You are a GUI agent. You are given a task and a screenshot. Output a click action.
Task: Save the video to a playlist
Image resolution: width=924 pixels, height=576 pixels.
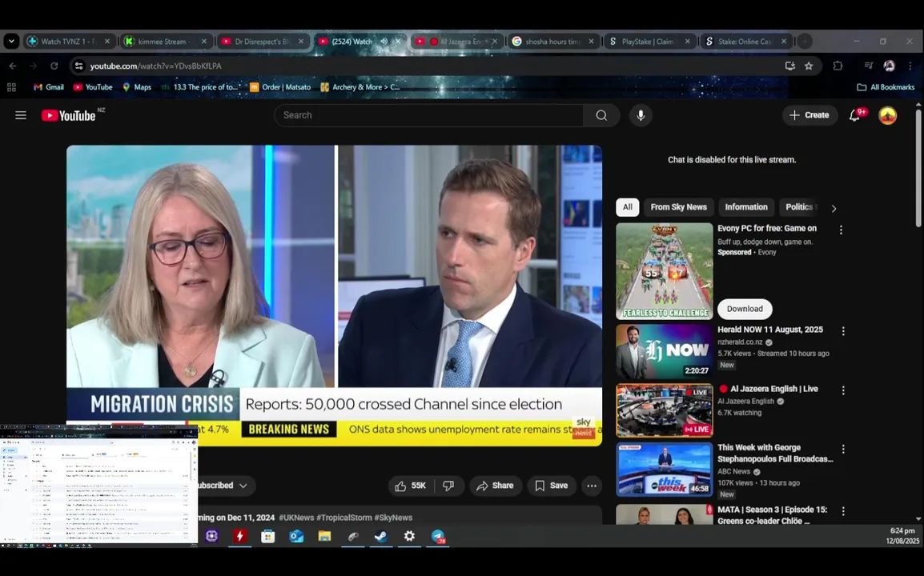[x=552, y=486]
